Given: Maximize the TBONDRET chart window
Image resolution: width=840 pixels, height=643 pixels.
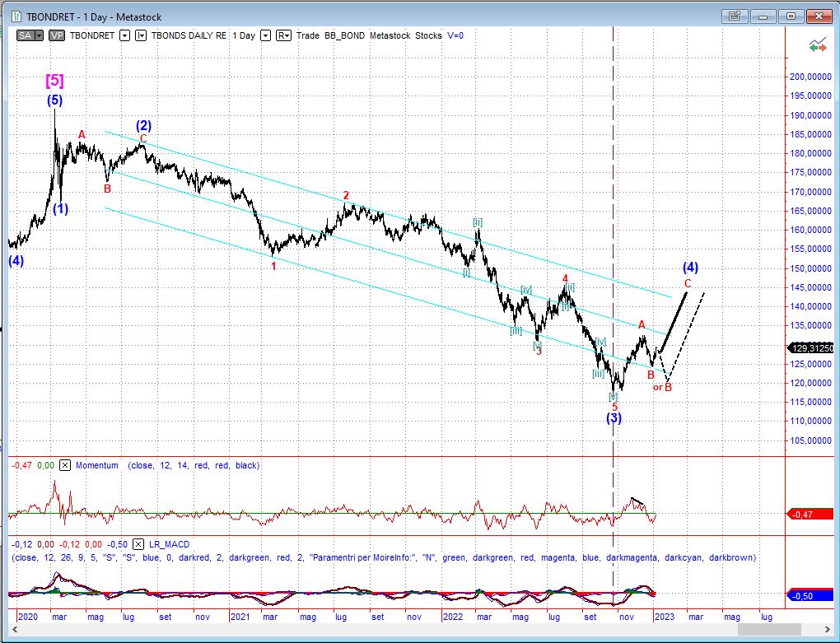Looking at the screenshot, I should [x=791, y=16].
